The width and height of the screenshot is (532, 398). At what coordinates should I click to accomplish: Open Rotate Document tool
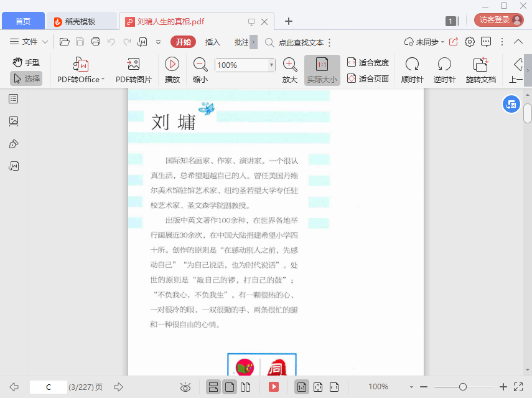481,70
